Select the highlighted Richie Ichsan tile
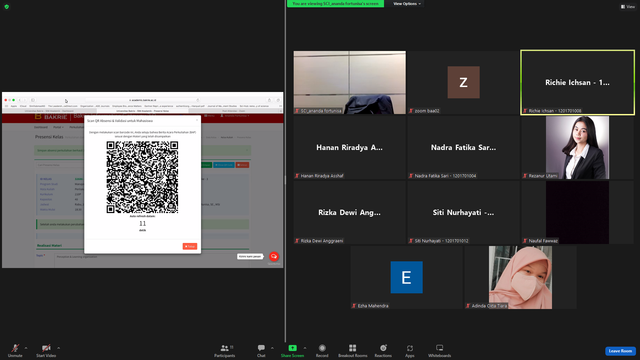 coord(578,82)
